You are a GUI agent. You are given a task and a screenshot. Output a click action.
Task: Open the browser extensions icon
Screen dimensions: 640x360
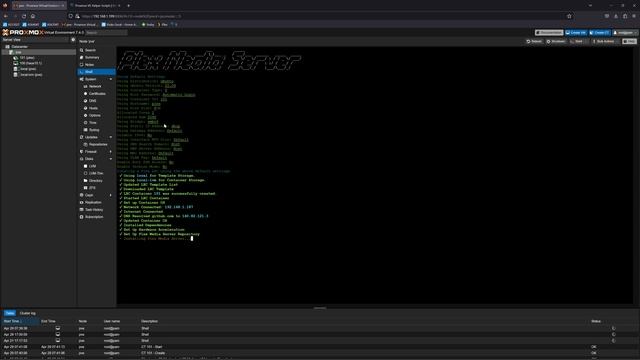pyautogui.click(x=625, y=16)
